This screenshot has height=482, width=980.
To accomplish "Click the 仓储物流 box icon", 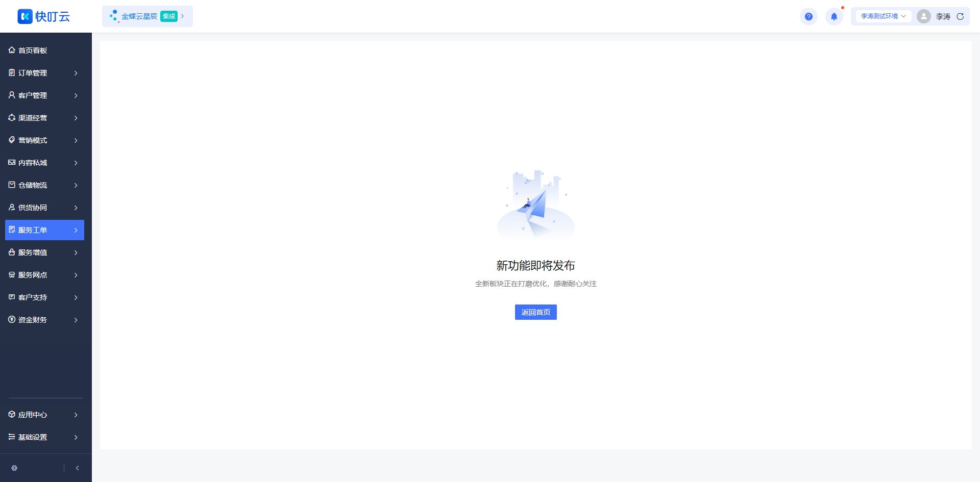I will coord(12,185).
